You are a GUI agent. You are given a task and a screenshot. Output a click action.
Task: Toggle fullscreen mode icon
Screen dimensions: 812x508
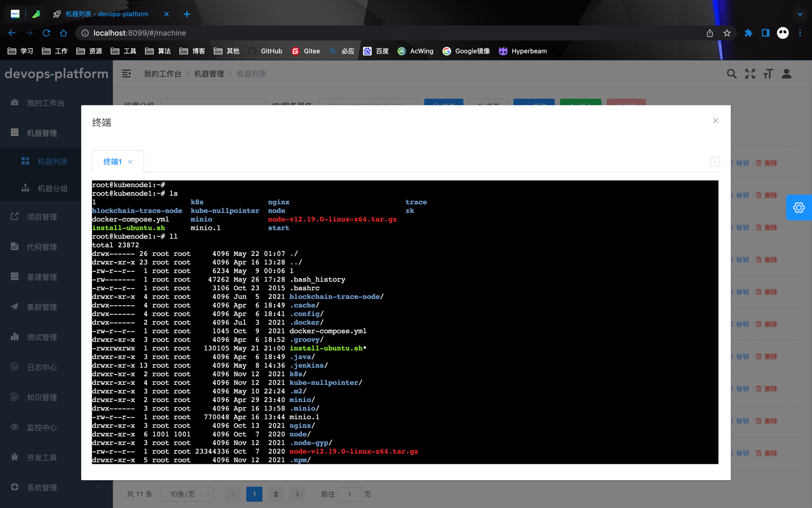[750, 74]
